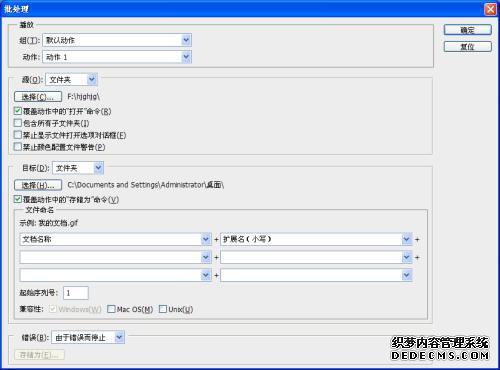The height and width of the screenshot is (370, 500).
Task: Enable Mac OS compatibility checkbox
Action: (111, 309)
